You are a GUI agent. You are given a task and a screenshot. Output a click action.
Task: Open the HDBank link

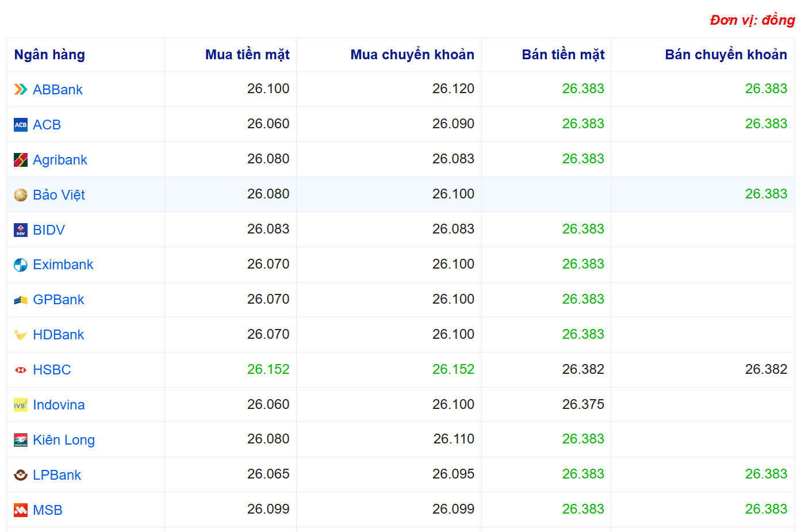[x=58, y=335]
